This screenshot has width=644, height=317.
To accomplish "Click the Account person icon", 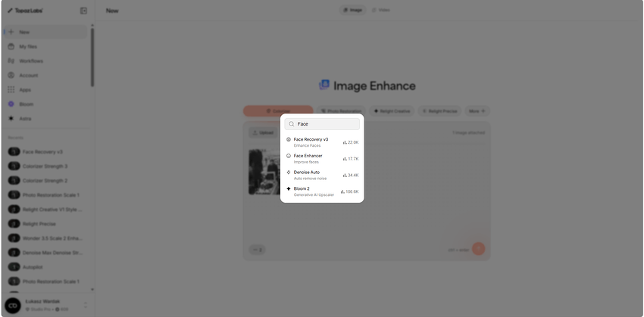I will tap(11, 76).
